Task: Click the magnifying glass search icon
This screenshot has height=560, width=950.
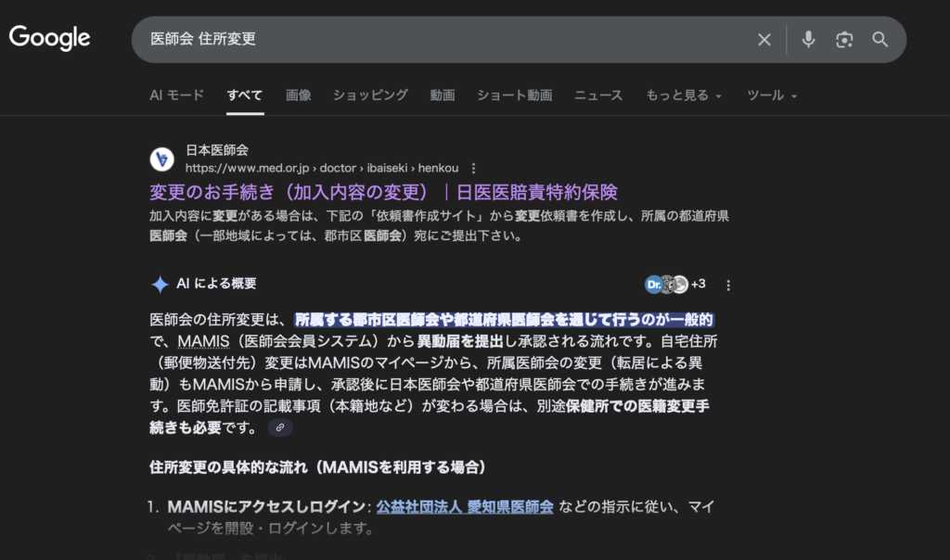Action: click(879, 39)
